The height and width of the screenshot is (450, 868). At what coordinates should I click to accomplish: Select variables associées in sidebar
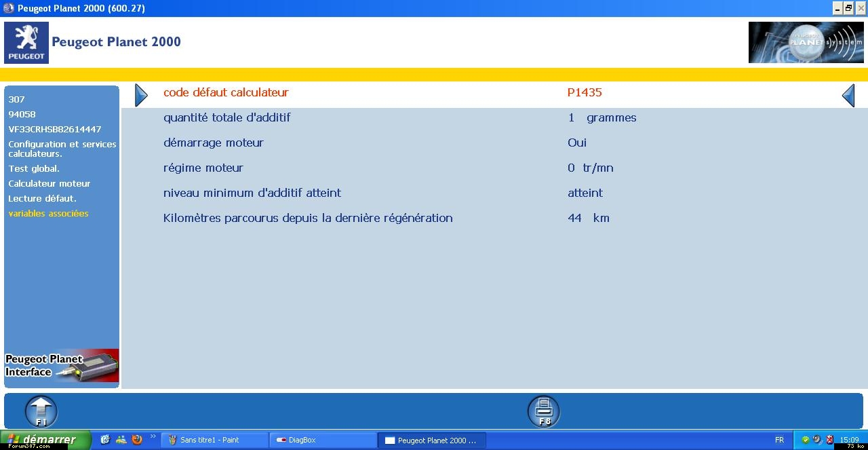[x=48, y=213]
